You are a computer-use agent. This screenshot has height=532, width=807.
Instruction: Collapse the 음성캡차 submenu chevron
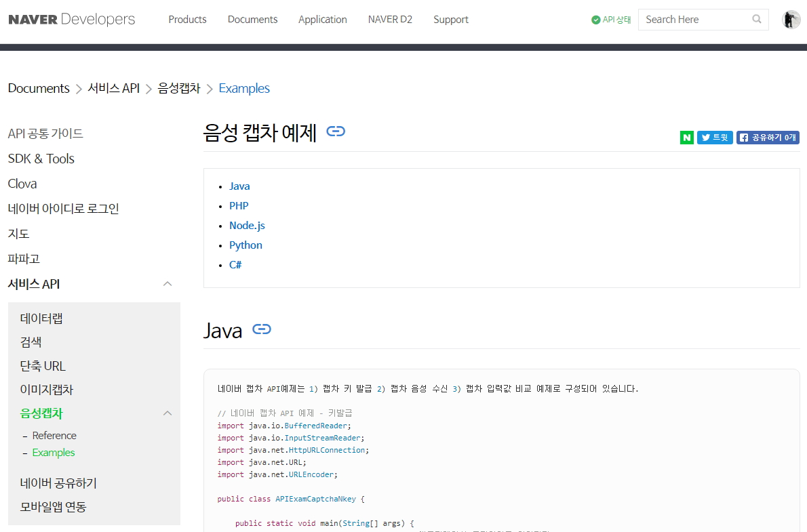pyautogui.click(x=168, y=413)
